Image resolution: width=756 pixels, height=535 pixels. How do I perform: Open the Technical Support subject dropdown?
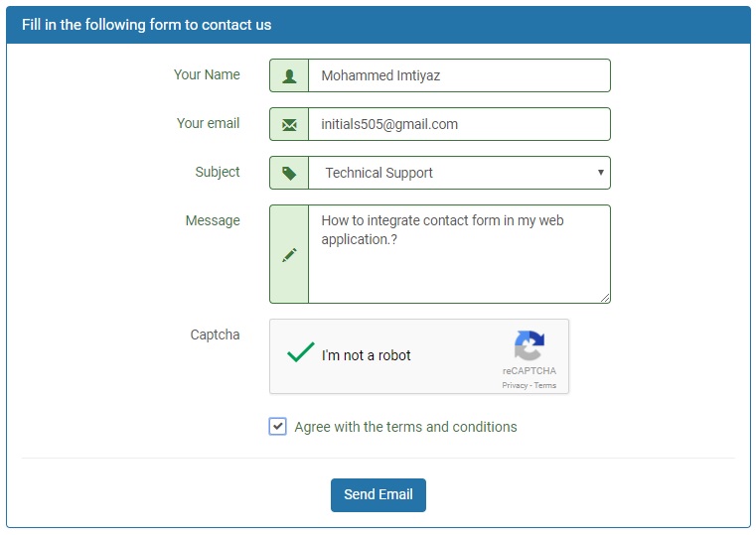click(459, 173)
